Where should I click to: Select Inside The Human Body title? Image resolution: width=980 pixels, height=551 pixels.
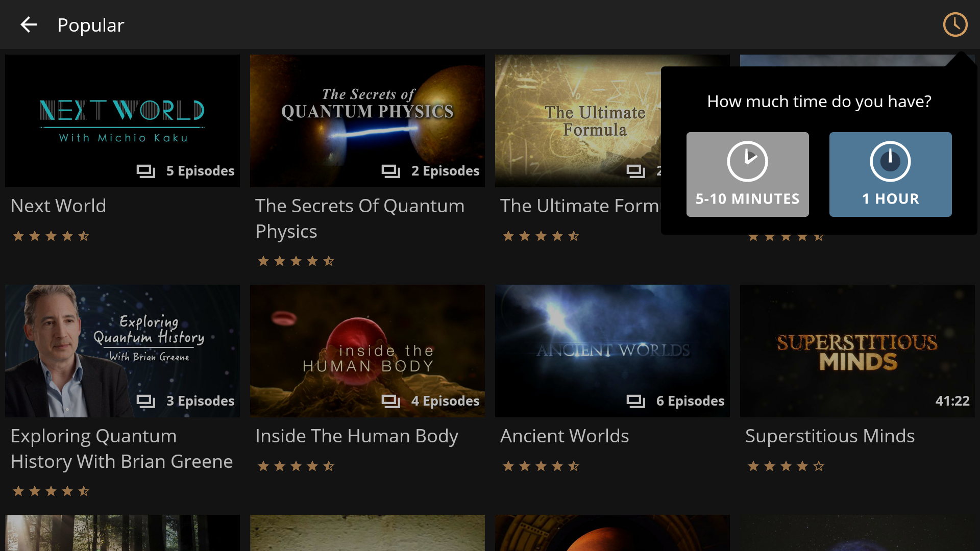click(x=357, y=436)
